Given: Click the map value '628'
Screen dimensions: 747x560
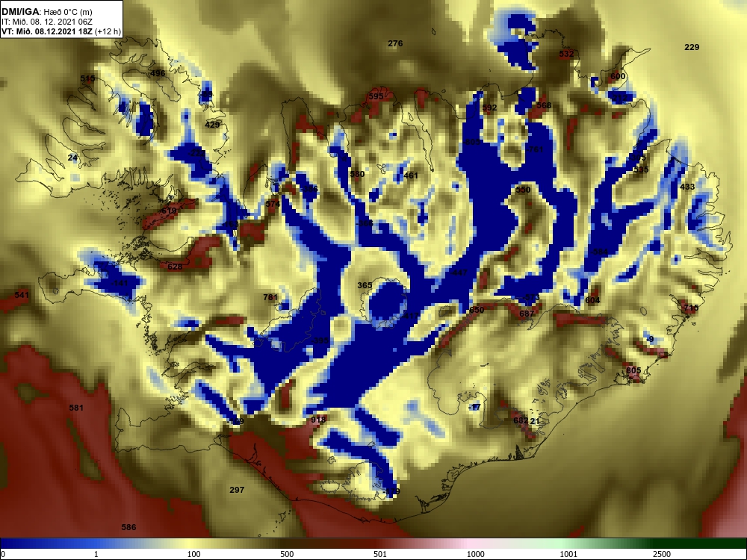Looking at the screenshot, I should (175, 267).
